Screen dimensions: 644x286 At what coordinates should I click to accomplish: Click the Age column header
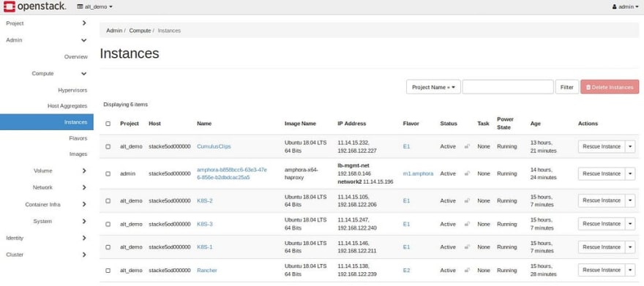coord(535,124)
